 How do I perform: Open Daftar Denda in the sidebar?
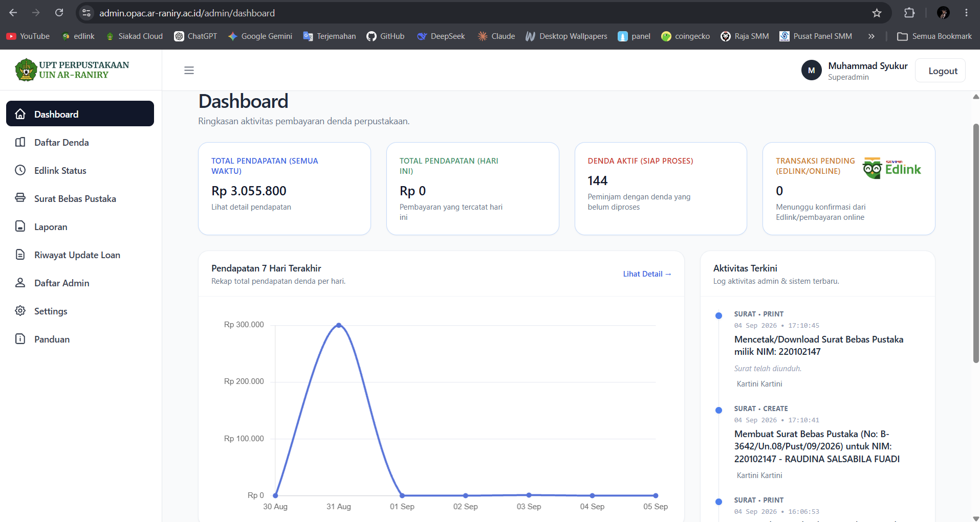click(x=80, y=142)
